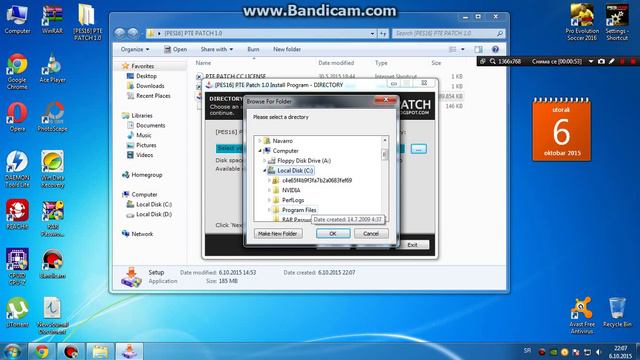Launch the CPUID CPU-Z desktop shortcut
640x360 pixels.
tap(17, 266)
